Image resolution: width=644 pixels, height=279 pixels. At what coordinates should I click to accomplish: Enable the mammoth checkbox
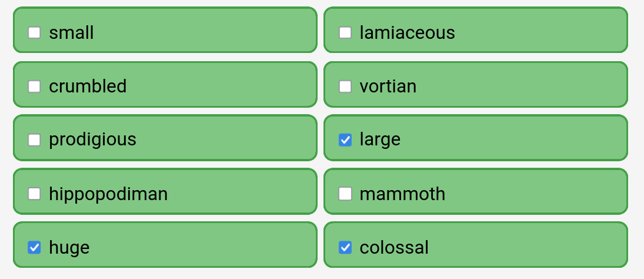coord(345,194)
